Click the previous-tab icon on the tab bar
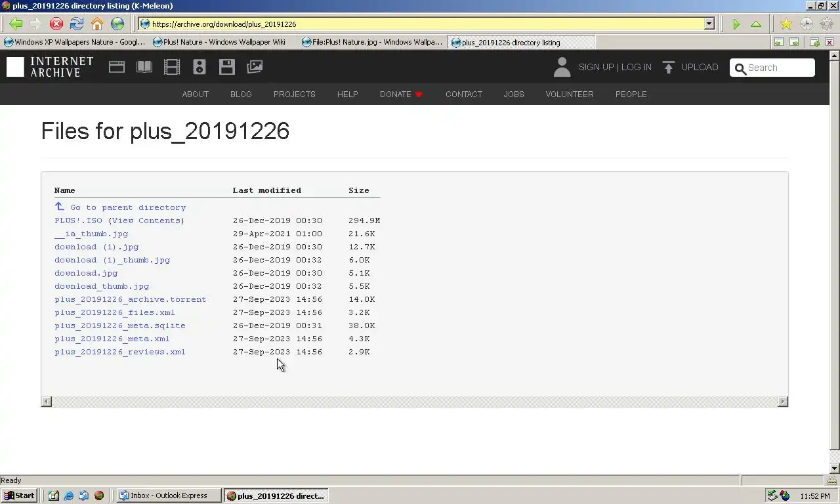 (778, 42)
